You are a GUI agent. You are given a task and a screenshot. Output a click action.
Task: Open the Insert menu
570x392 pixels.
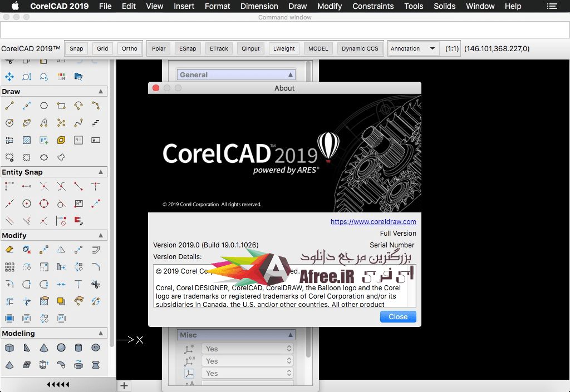[x=184, y=6]
